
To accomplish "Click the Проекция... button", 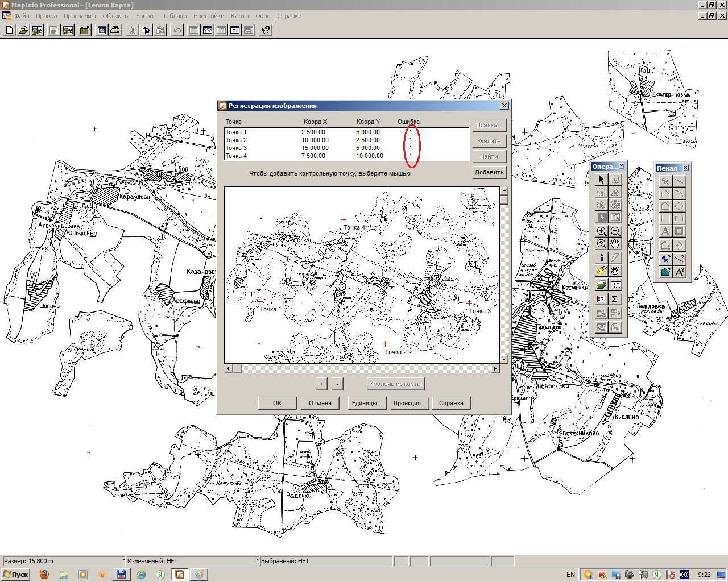I will (x=409, y=403).
